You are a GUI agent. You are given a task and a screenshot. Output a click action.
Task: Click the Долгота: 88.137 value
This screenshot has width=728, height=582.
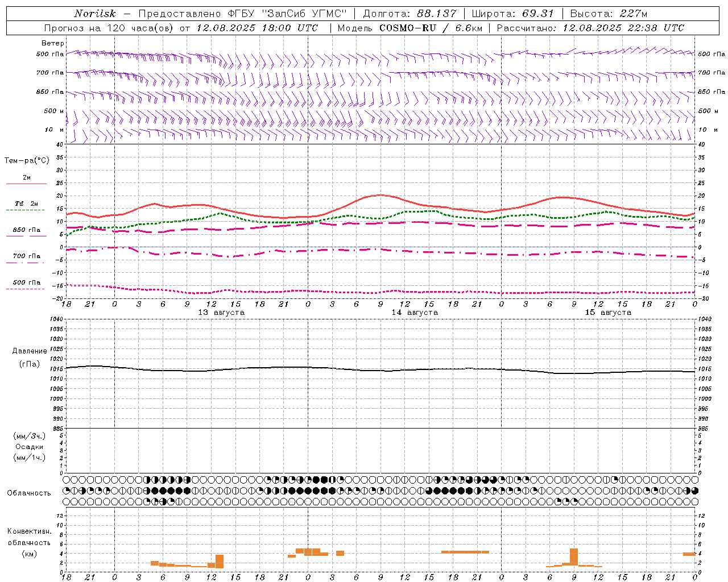[409, 14]
